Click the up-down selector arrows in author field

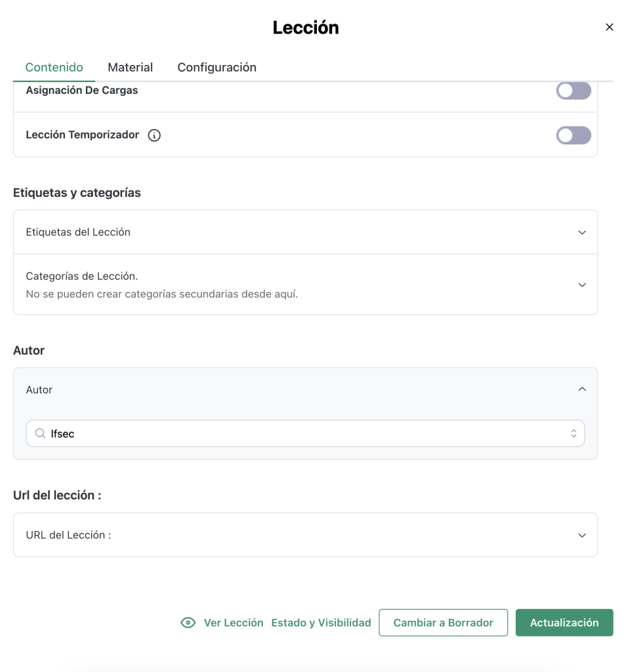point(573,433)
